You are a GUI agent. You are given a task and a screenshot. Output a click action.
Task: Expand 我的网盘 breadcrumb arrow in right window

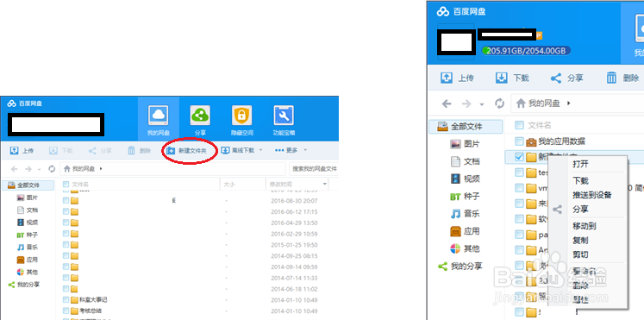tap(569, 104)
